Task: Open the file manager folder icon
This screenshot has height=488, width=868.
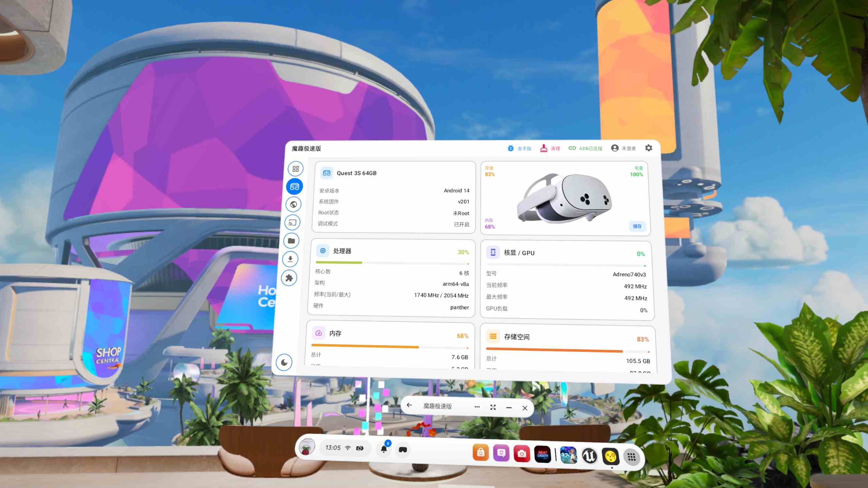Action: [291, 241]
